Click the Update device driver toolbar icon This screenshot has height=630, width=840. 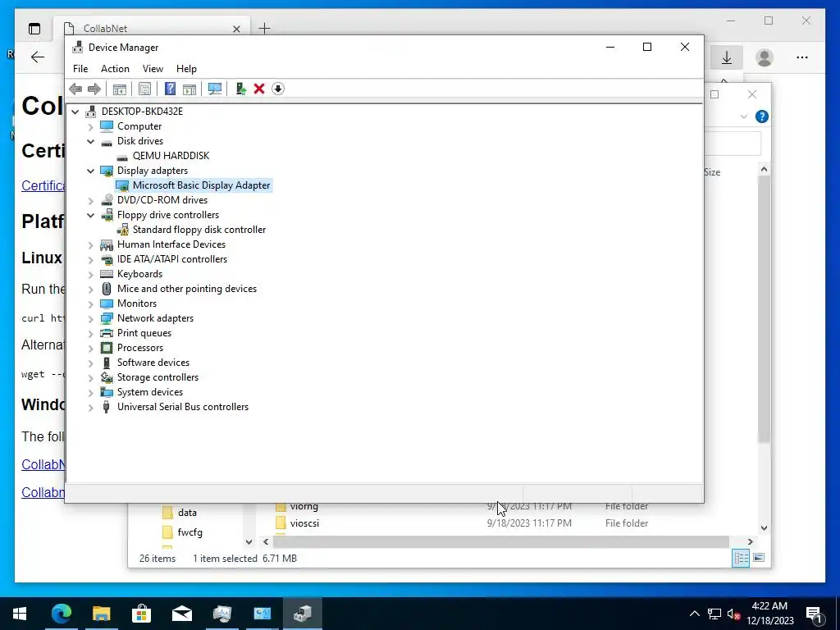pos(240,89)
